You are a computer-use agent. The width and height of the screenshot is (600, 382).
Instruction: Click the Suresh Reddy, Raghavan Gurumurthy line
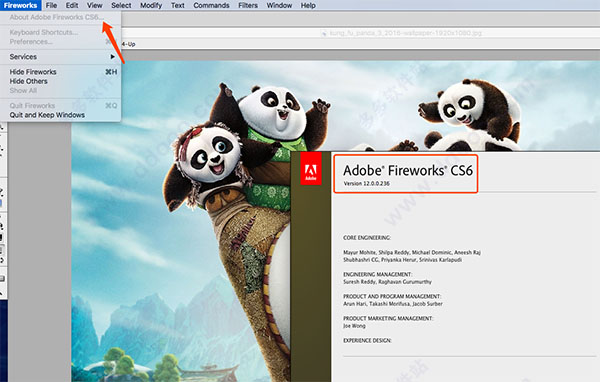[387, 282]
